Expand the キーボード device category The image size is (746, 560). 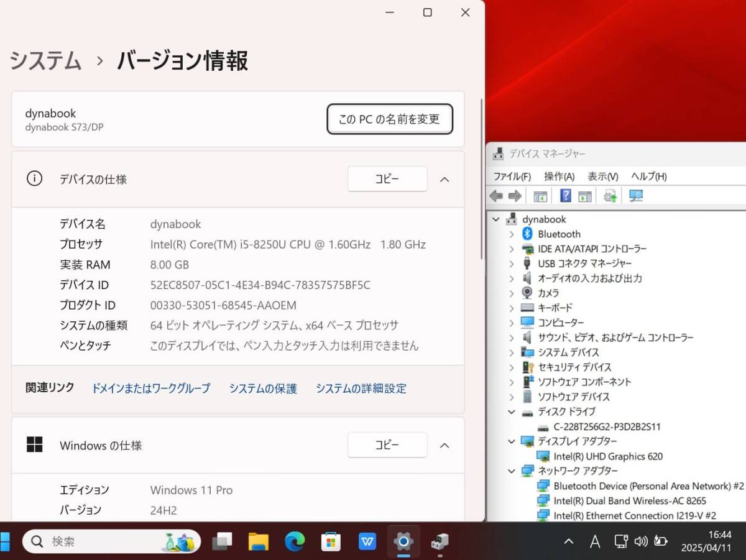pyautogui.click(x=512, y=308)
